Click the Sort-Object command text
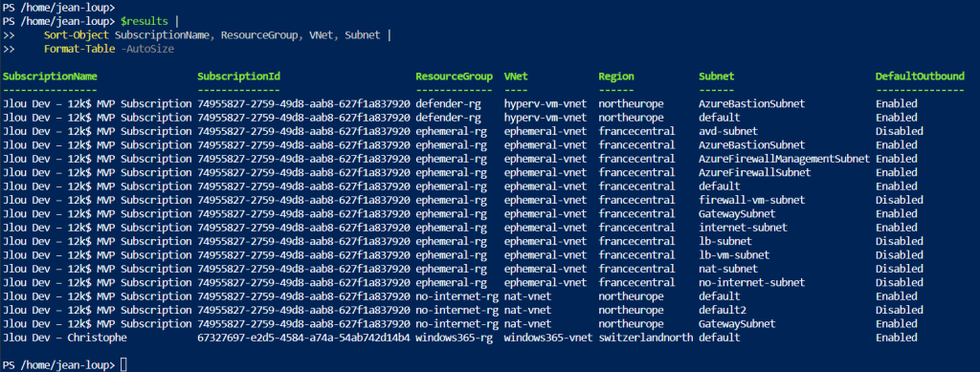The height and width of the screenshot is (372, 980). (x=77, y=35)
